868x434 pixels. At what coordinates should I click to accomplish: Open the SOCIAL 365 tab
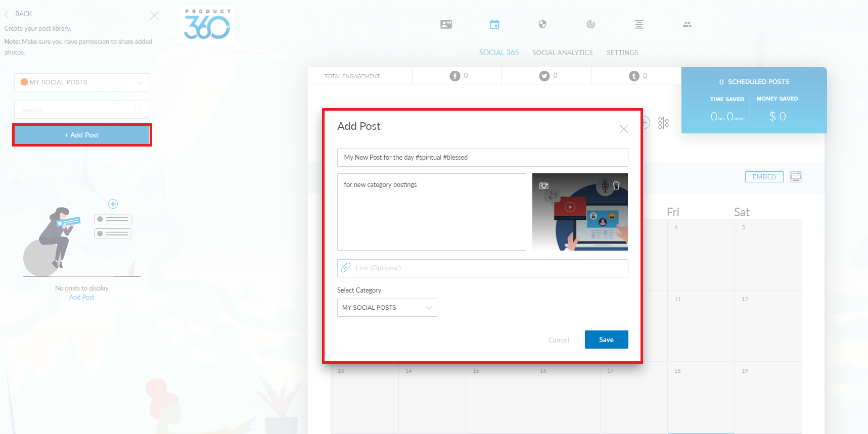(x=499, y=53)
